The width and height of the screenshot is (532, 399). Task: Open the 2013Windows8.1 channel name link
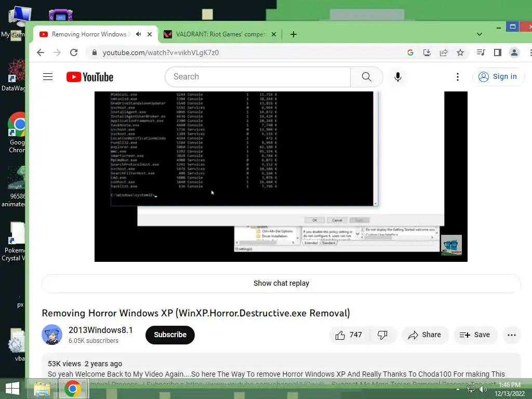pyautogui.click(x=101, y=330)
